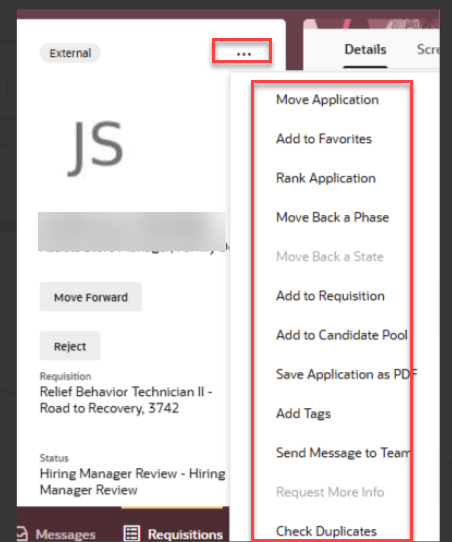Select Send Message to Team

pyautogui.click(x=343, y=453)
